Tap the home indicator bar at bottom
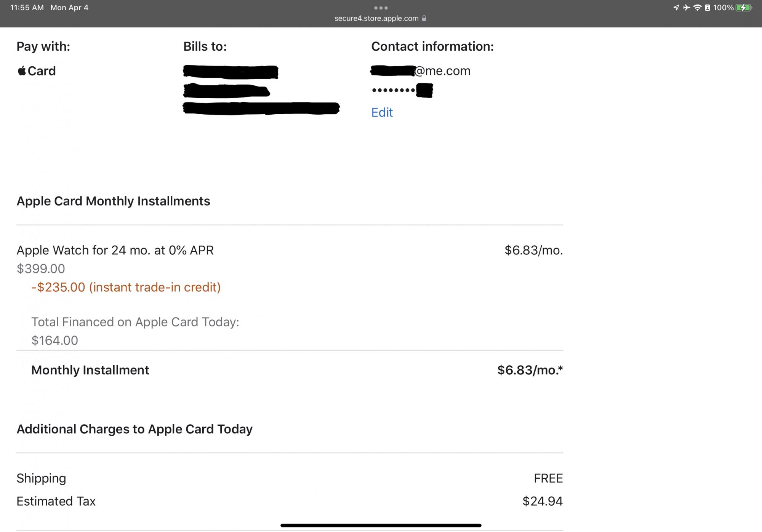Image resolution: width=762 pixels, height=532 pixels. coord(381,525)
